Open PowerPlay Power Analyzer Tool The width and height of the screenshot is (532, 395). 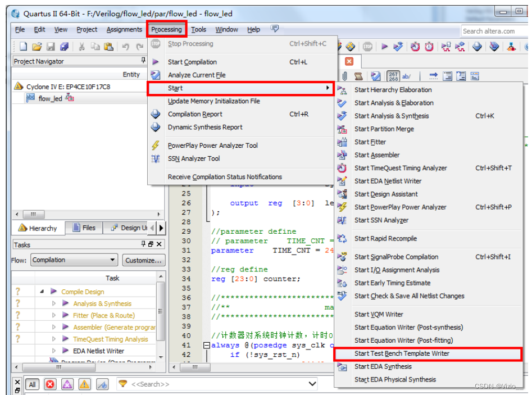click(241, 146)
